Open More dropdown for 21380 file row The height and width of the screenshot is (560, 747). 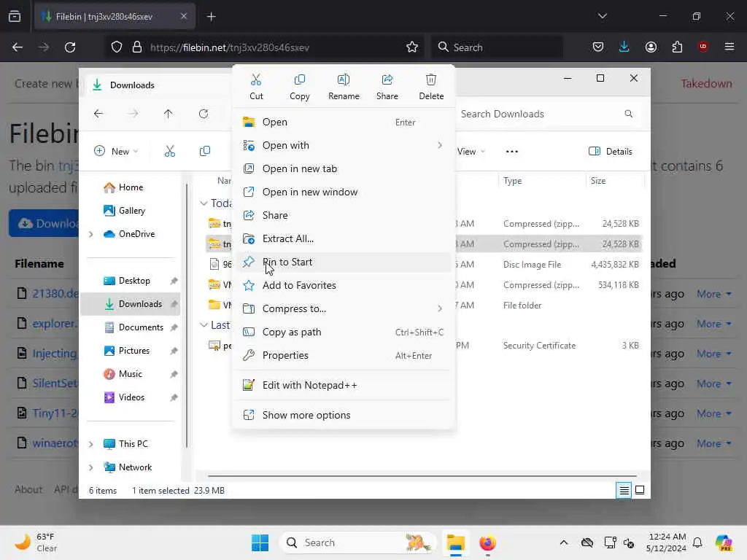[713, 294]
